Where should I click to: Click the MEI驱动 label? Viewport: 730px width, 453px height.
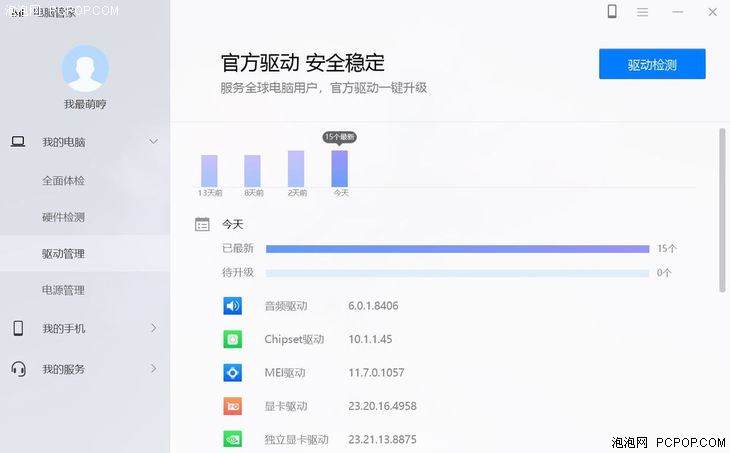[x=285, y=372]
